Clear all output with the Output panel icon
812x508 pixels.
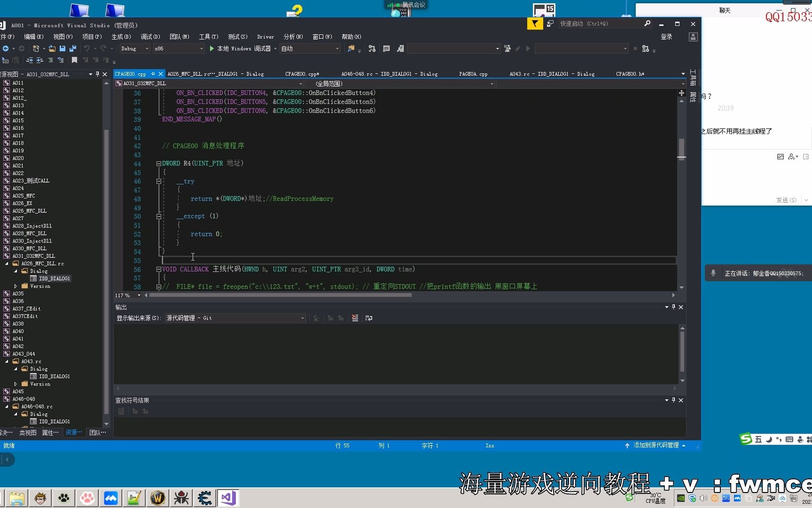[x=355, y=318]
